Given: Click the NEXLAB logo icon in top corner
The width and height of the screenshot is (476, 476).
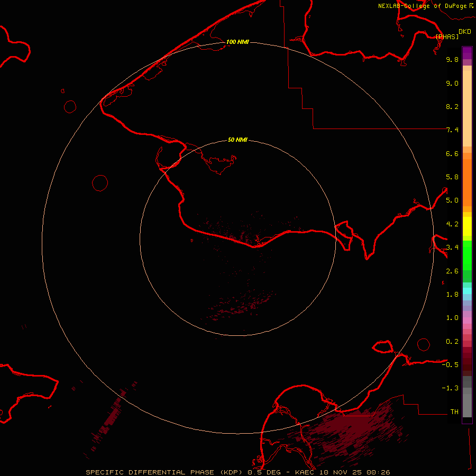Looking at the screenshot, I should point(471,5).
